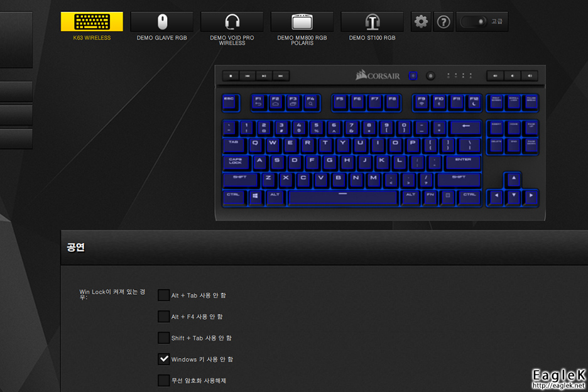Toggle the advanced mode switch

tap(474, 22)
